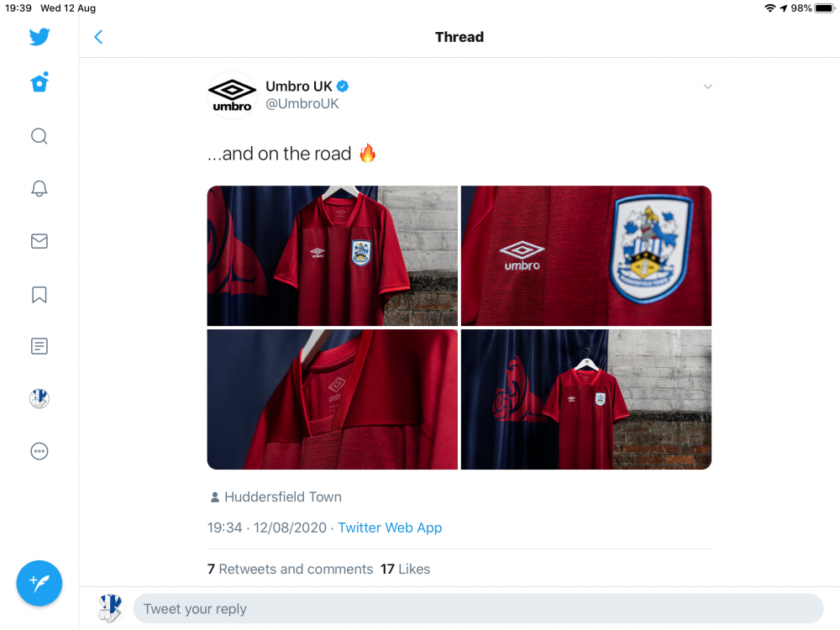Open Umbro UK profile picture
Viewport: 840px width, 630px height.
click(x=232, y=95)
